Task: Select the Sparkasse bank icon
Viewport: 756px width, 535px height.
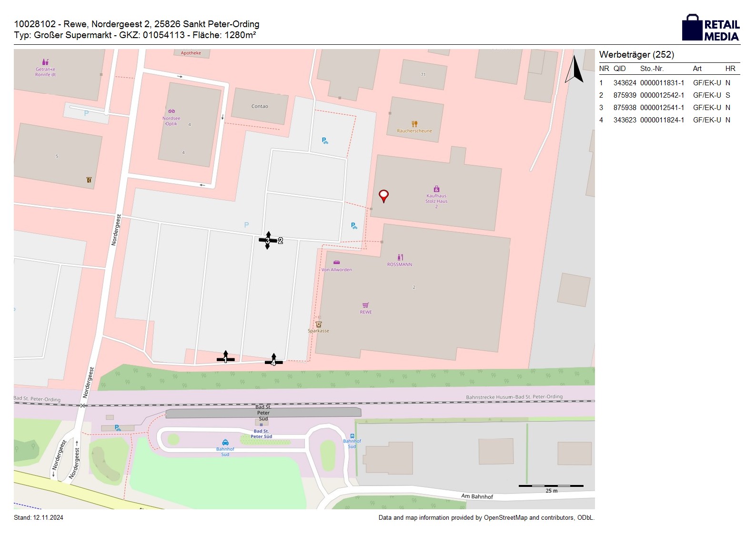Action: [x=319, y=324]
